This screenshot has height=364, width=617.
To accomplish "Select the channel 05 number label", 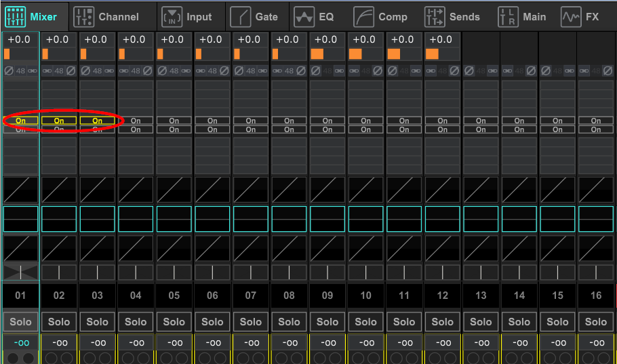I will 174,295.
